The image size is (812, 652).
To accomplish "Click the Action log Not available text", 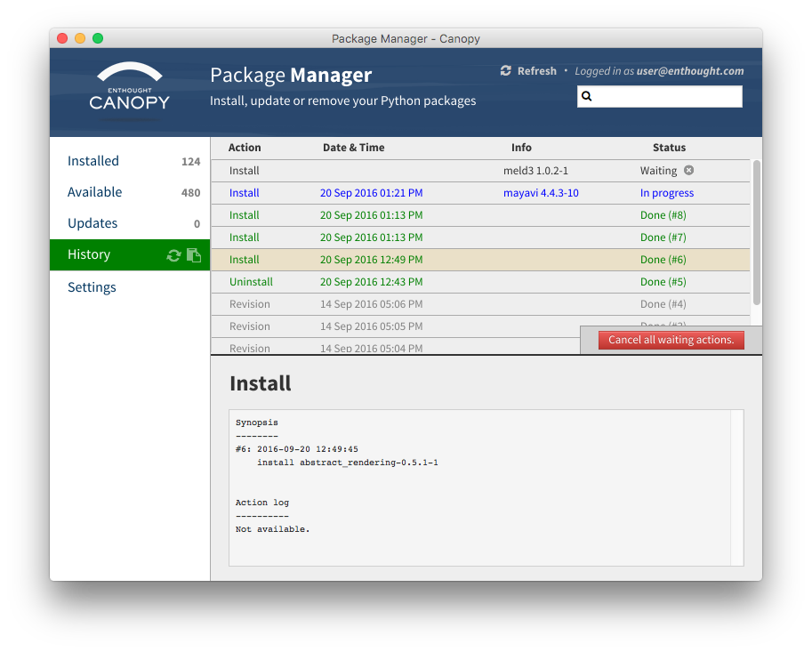I will click(x=272, y=529).
